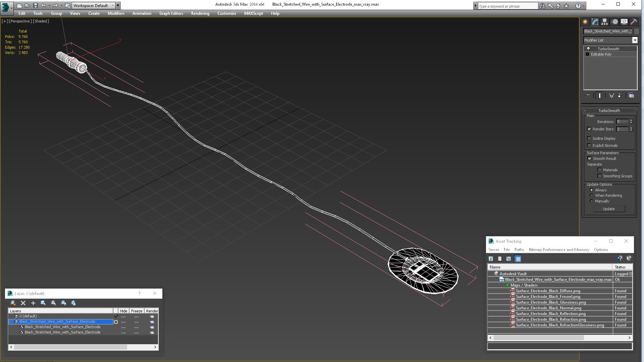Click the Pin Stack icon
The height and width of the screenshot is (362, 644).
[588, 96]
